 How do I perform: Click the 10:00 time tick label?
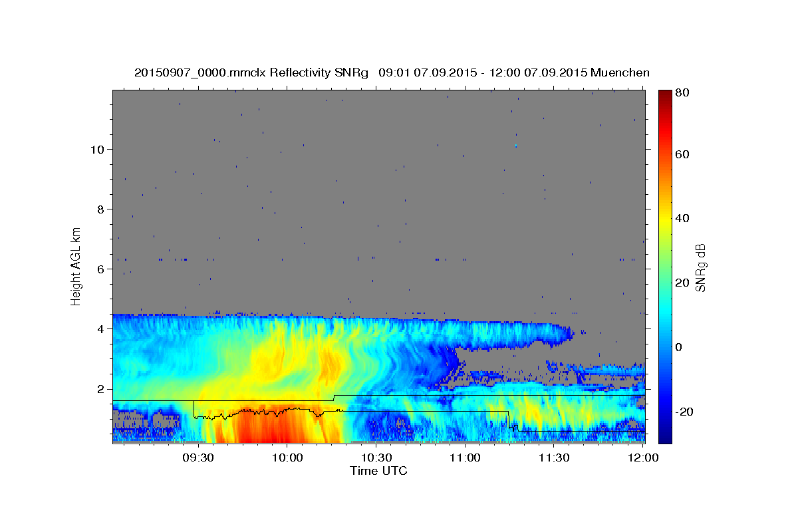pyautogui.click(x=287, y=458)
